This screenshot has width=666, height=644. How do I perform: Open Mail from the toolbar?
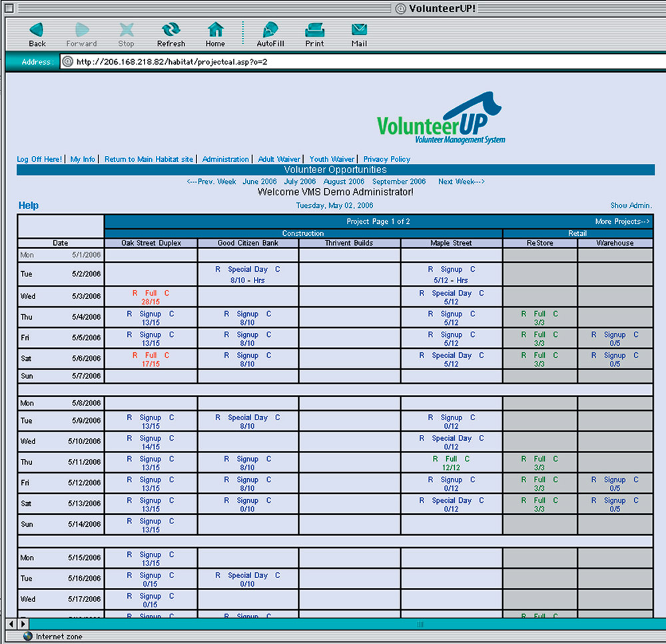pos(359,30)
